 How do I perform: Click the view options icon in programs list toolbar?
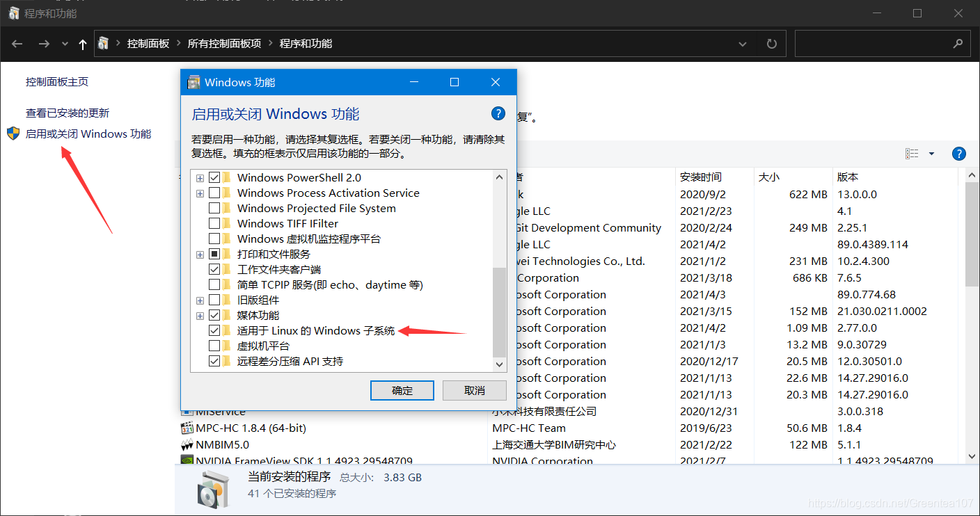(912, 154)
